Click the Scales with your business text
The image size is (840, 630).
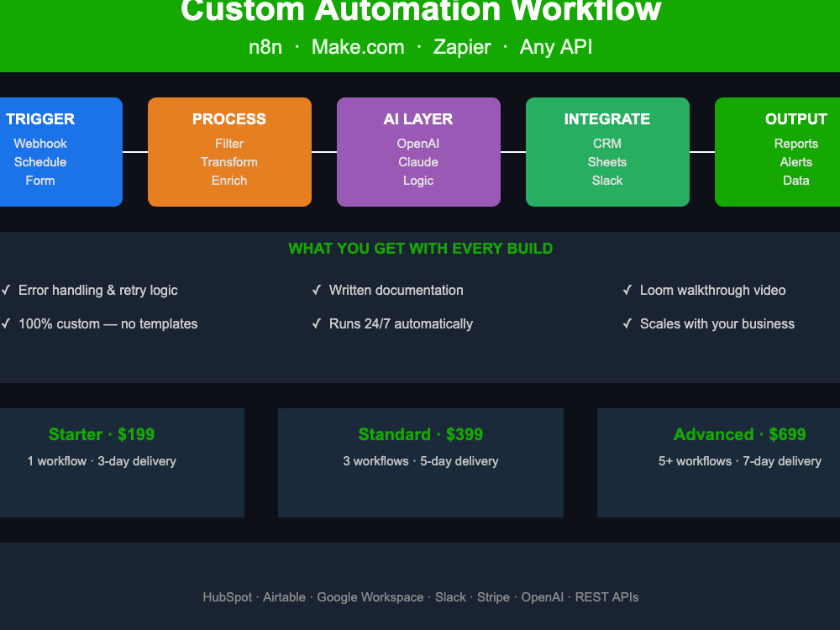[717, 323]
